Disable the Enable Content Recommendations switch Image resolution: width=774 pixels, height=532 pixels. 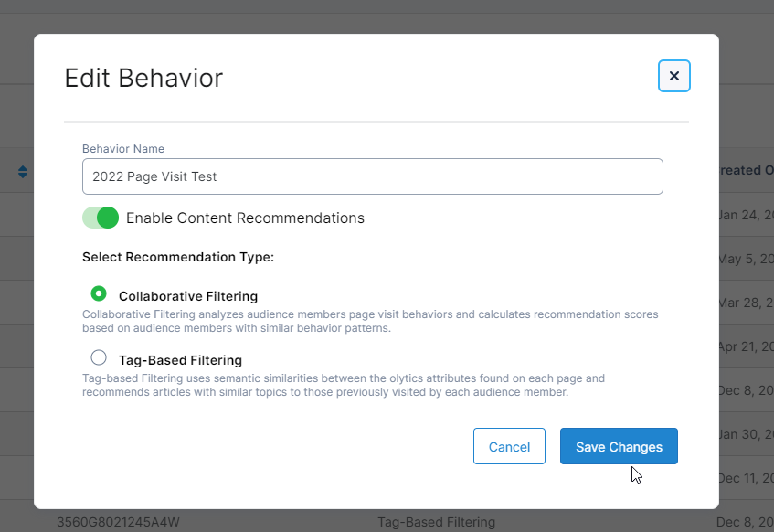101,218
